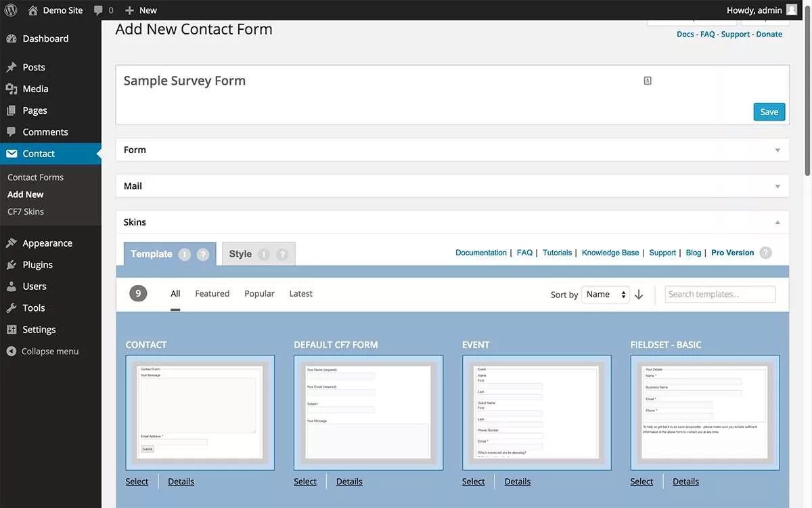Click the help question icon on Style tab
The height and width of the screenshot is (508, 812).
coord(282,255)
